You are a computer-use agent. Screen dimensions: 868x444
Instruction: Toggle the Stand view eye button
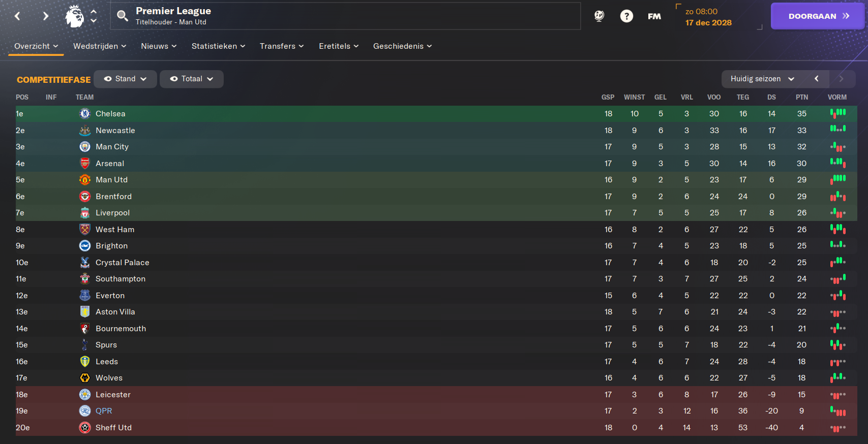pos(125,79)
